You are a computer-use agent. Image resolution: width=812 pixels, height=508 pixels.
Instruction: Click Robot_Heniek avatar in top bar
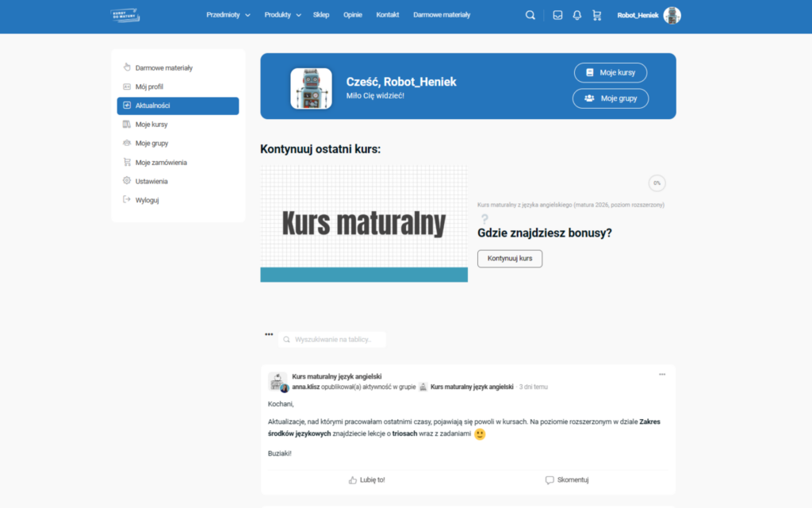[x=672, y=15]
